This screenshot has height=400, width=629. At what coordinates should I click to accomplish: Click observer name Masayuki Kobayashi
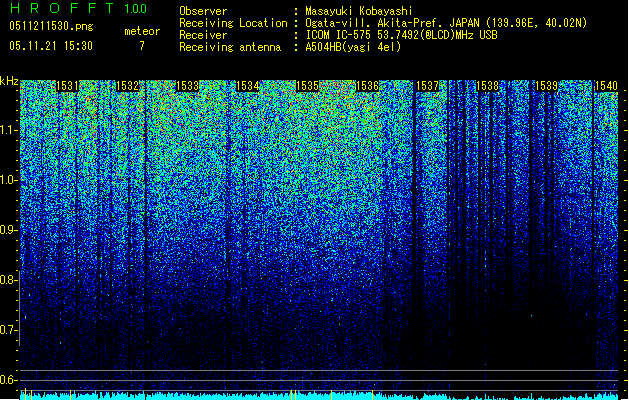click(x=359, y=11)
